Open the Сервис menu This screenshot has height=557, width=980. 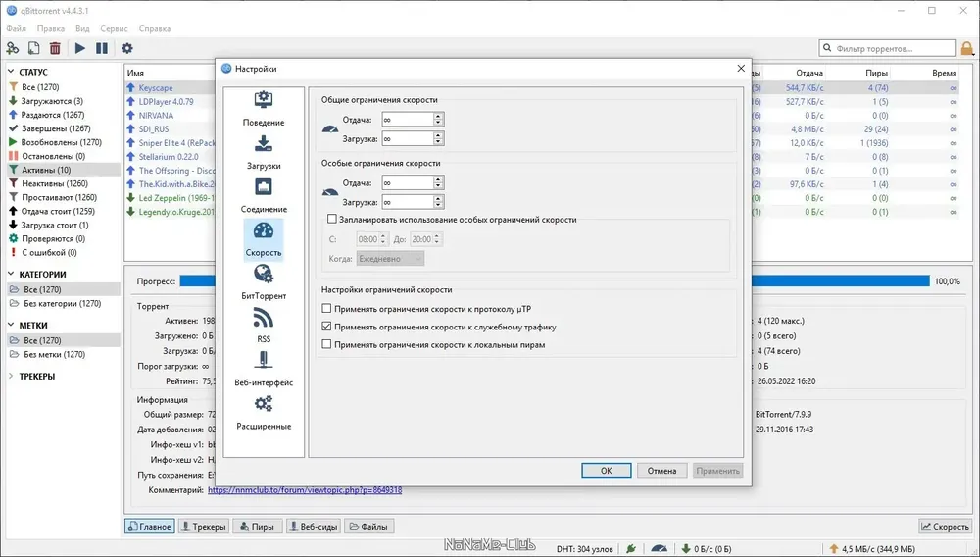pos(114,28)
